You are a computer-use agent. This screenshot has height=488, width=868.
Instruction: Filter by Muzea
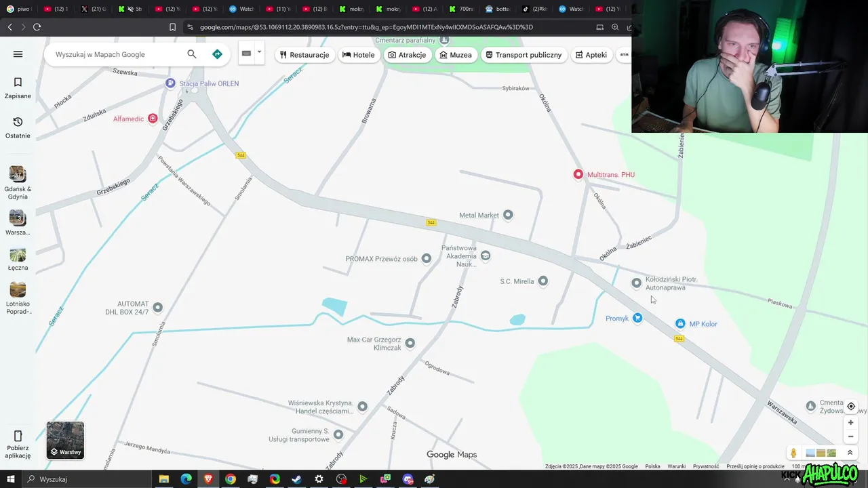click(456, 55)
